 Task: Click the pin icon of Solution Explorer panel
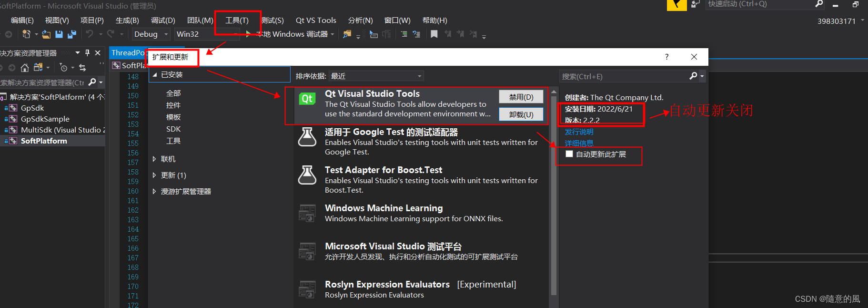coord(87,53)
